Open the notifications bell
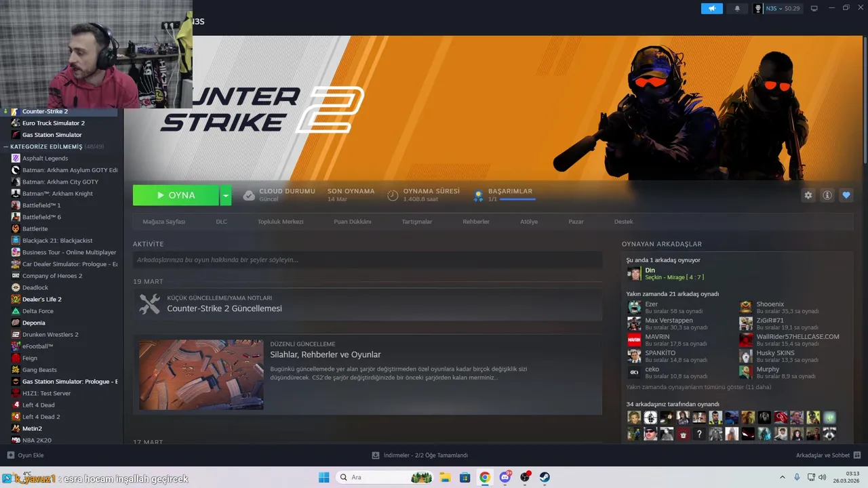 point(737,8)
